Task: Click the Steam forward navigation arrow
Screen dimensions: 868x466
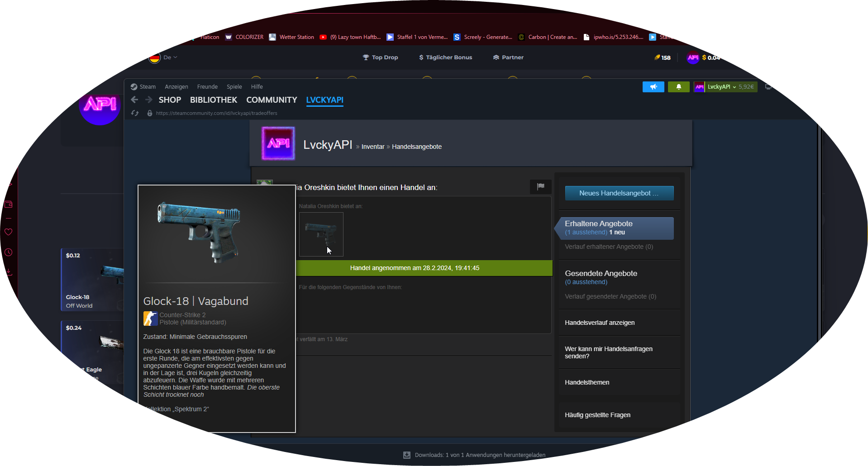Action: 149,100
